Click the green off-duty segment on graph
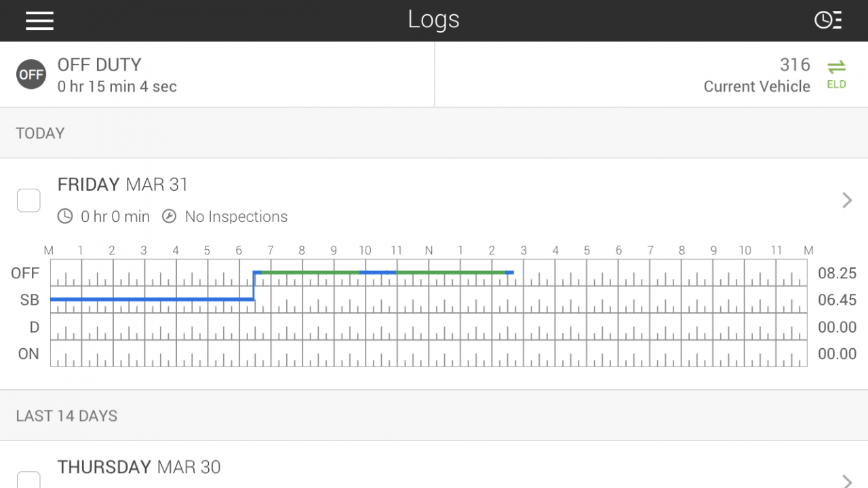The width and height of the screenshot is (868, 488). click(310, 272)
